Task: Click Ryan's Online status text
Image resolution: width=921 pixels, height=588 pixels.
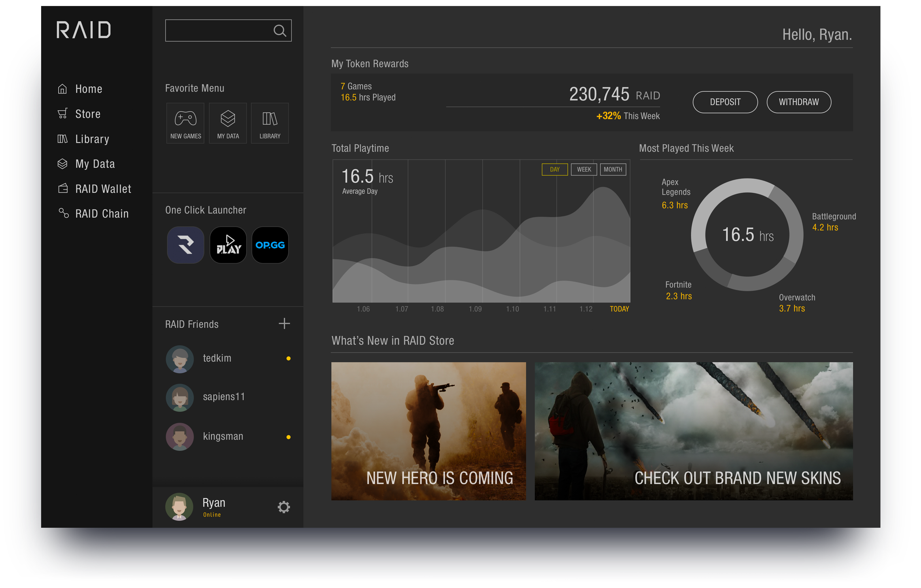Action: click(212, 515)
